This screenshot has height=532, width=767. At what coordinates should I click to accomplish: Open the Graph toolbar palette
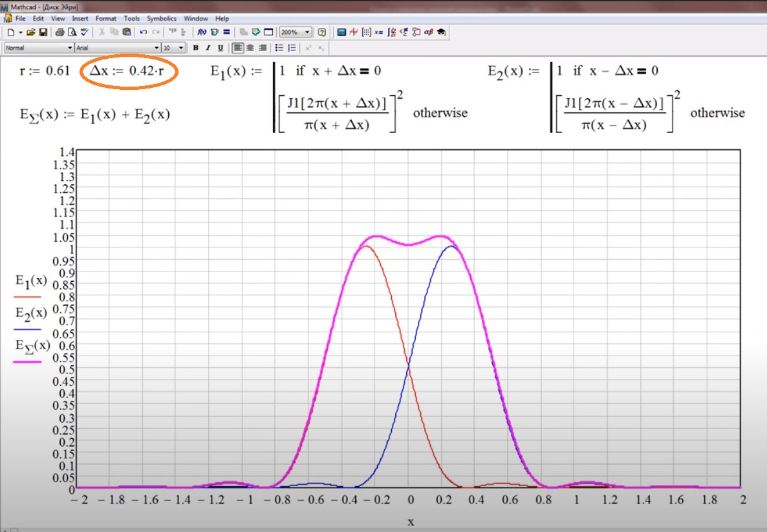(x=354, y=32)
